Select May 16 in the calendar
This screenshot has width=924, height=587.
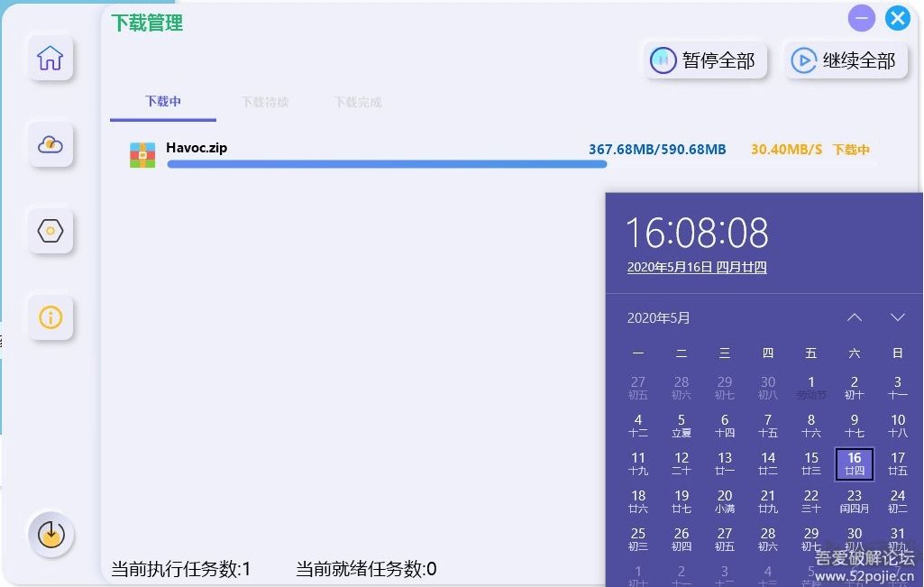[x=854, y=463]
